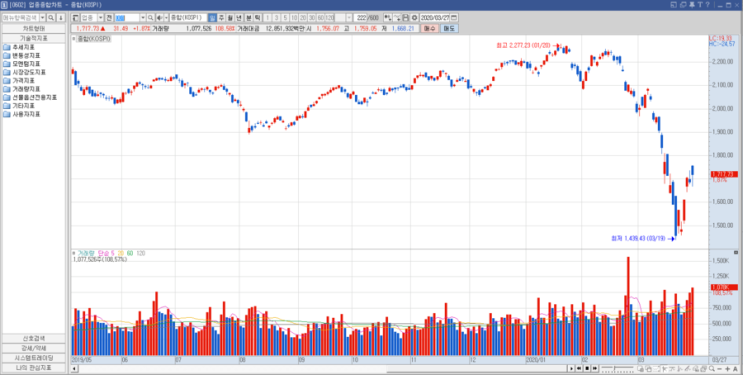The height and width of the screenshot is (375, 743).
Task: Click the code search magnifier icon
Action: tap(151, 18)
